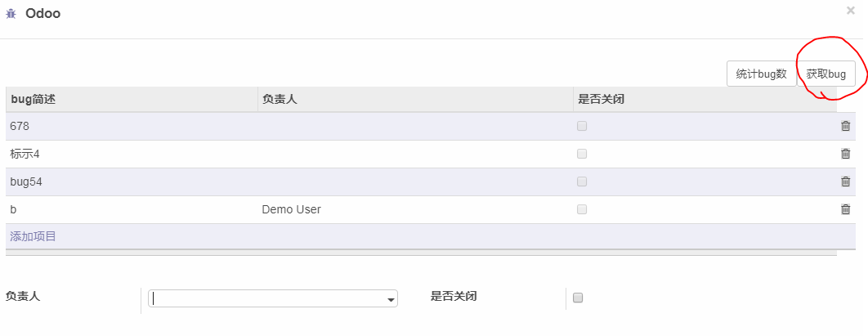The height and width of the screenshot is (336, 868).
Task: Check 是否关闭 for bug54 row
Action: pos(582,181)
